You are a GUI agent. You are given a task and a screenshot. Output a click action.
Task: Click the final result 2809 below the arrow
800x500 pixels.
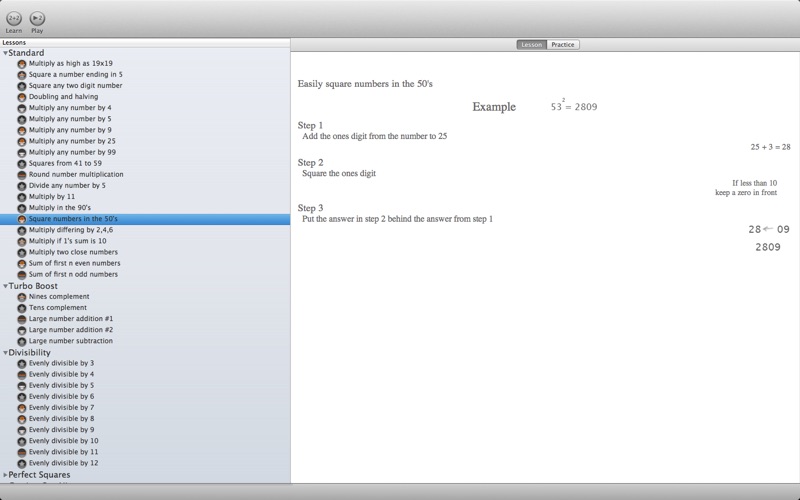pyautogui.click(x=768, y=247)
